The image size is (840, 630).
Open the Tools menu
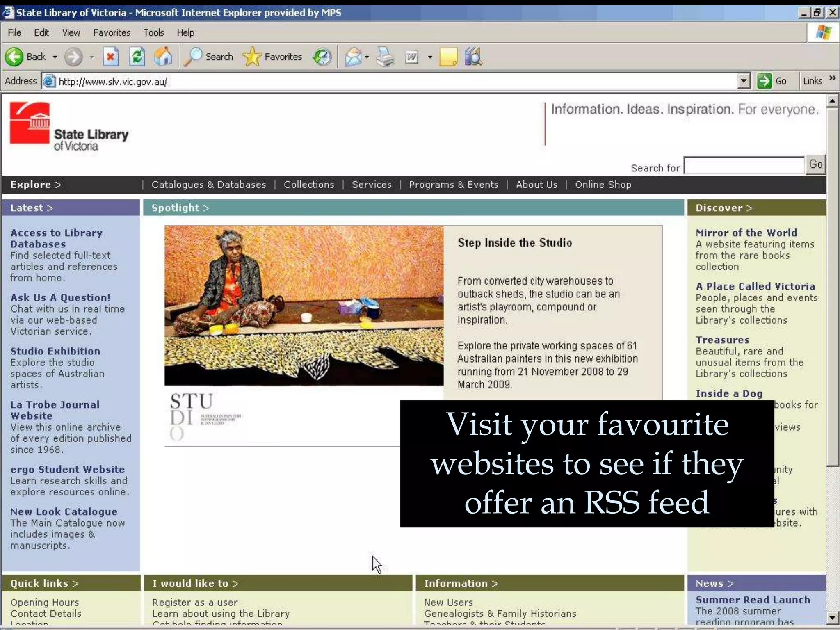(153, 32)
